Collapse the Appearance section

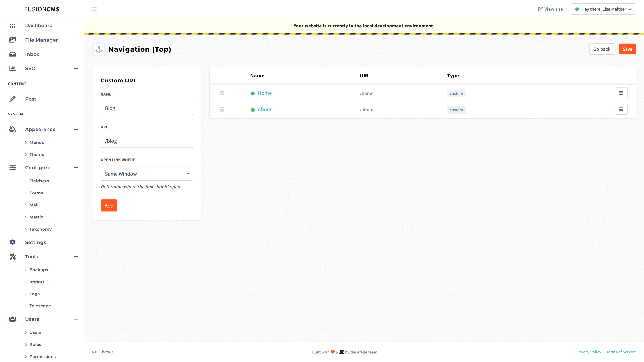coord(76,129)
